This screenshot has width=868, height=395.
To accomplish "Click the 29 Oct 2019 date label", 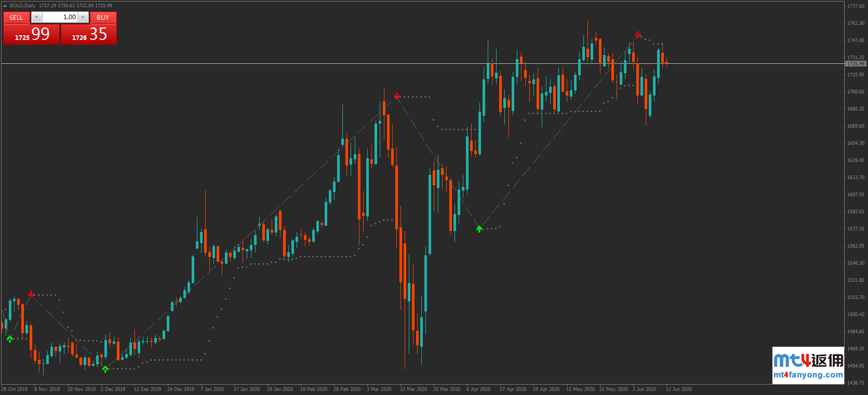I will tap(15, 389).
